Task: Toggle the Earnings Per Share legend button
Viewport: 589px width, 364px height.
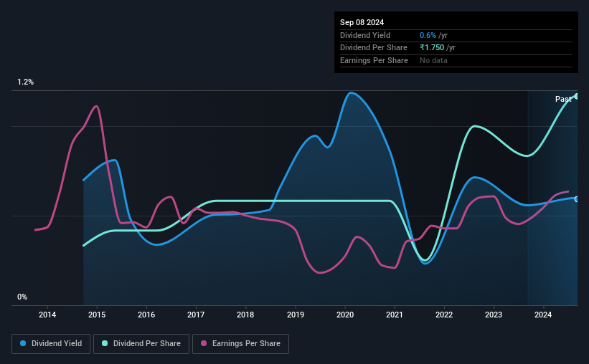Action: (x=241, y=344)
